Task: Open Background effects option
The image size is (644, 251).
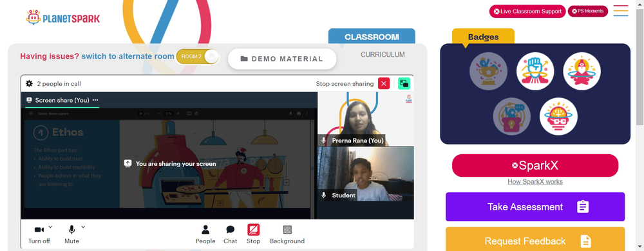Action: 287,234
